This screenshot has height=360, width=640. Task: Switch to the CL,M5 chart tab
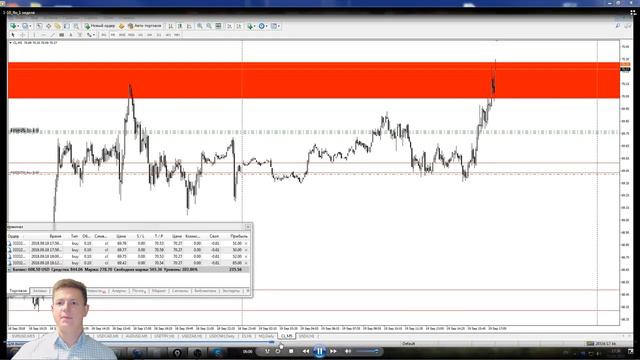pos(287,336)
